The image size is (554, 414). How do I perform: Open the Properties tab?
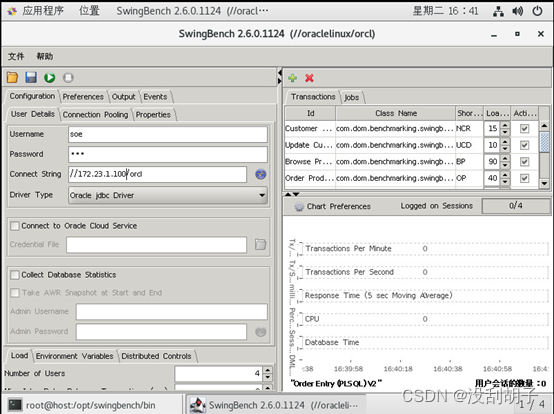click(153, 115)
